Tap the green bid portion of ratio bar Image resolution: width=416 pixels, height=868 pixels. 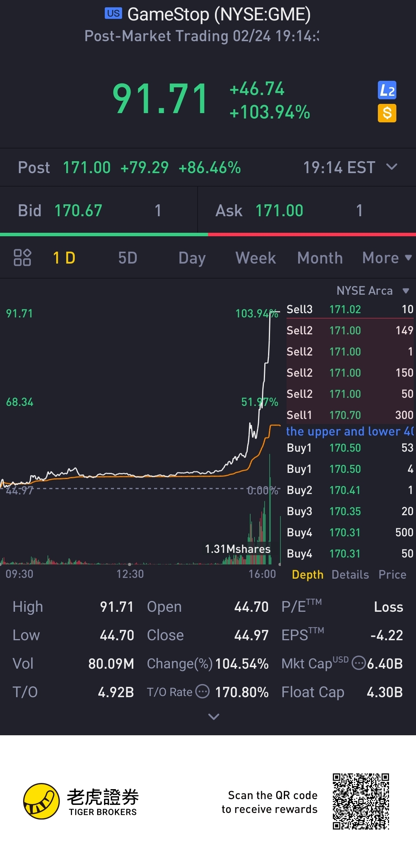[x=104, y=234]
